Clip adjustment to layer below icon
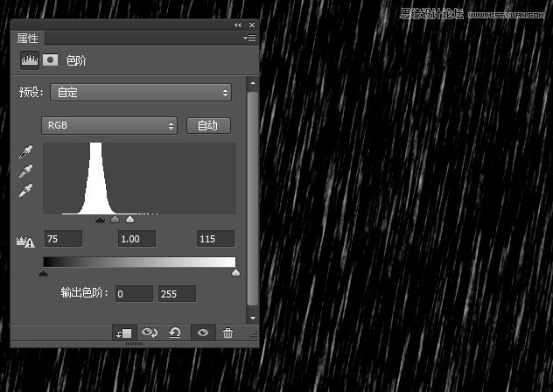This screenshot has height=392, width=553. pyautogui.click(x=124, y=332)
